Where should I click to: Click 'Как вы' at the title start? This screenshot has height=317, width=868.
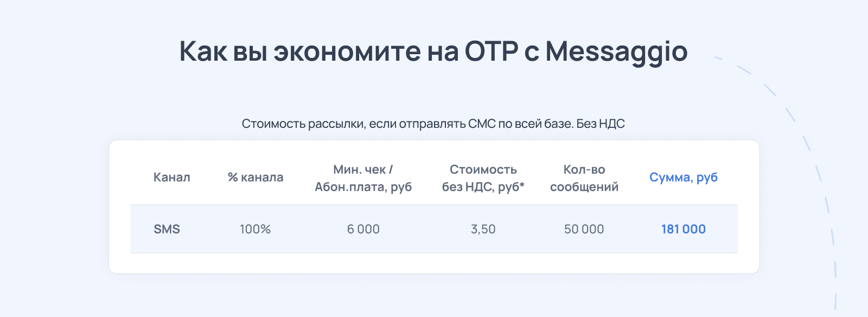pos(224,51)
